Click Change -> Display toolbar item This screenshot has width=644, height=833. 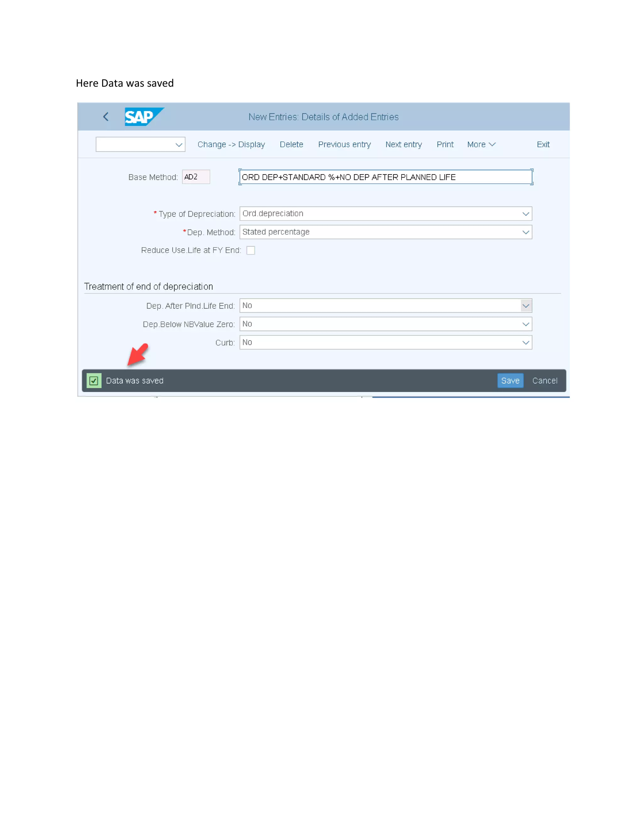point(231,145)
